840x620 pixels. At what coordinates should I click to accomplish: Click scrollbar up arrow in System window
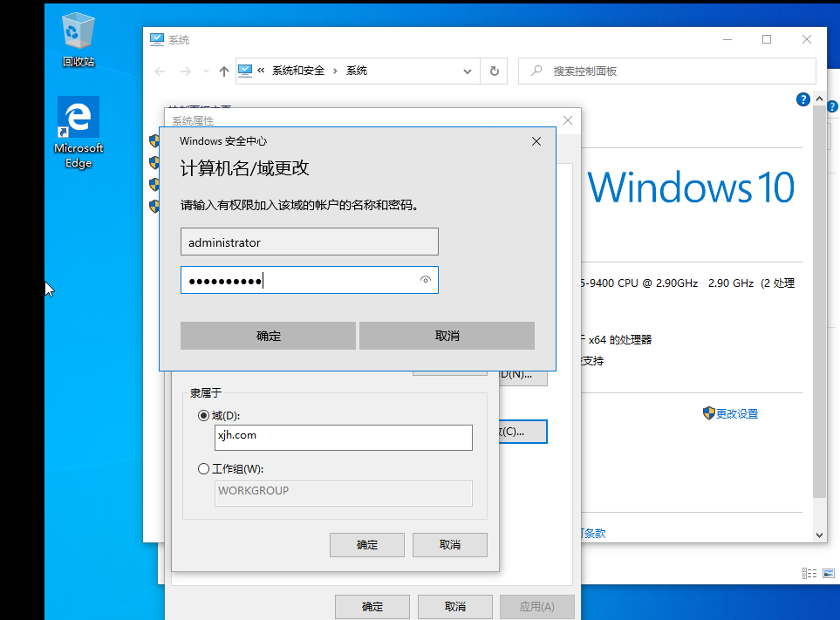[x=819, y=99]
